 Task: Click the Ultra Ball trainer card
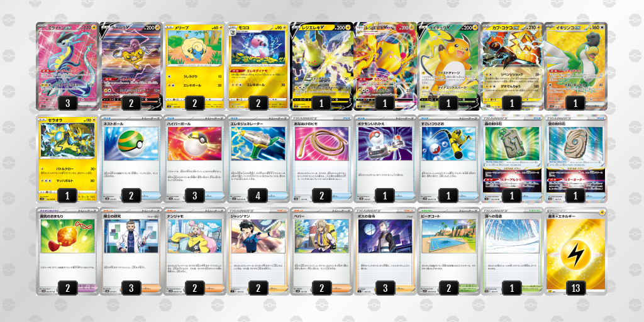[195, 158]
